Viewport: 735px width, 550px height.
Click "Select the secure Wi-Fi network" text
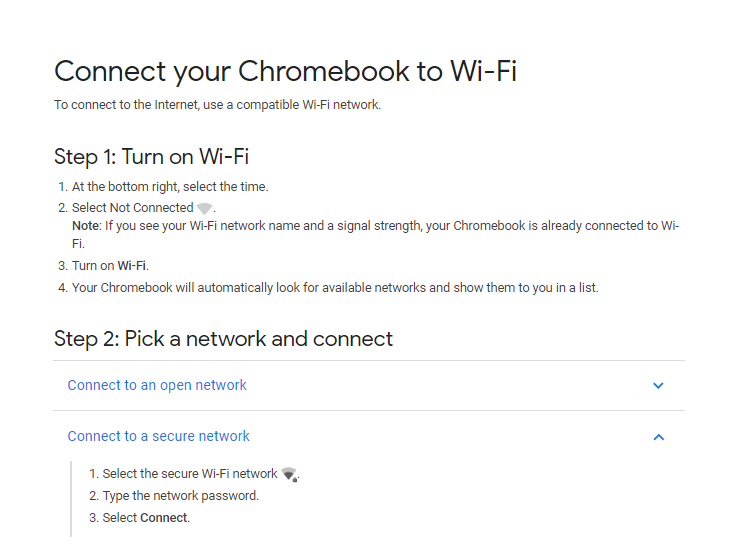(190, 474)
